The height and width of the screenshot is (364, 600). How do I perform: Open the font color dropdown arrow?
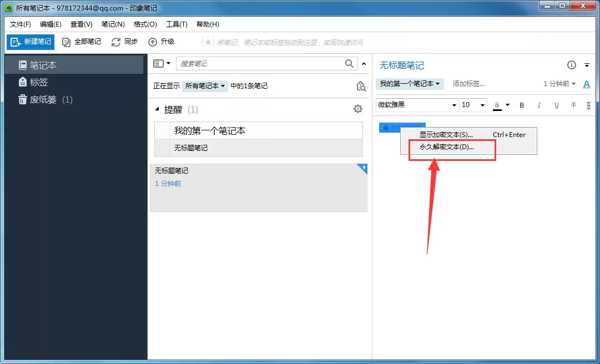[507, 105]
